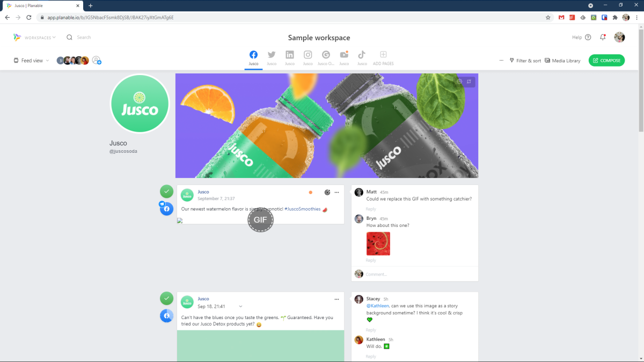The image size is (644, 362).
Task: Click the browser address bar URL
Action: (x=111, y=17)
